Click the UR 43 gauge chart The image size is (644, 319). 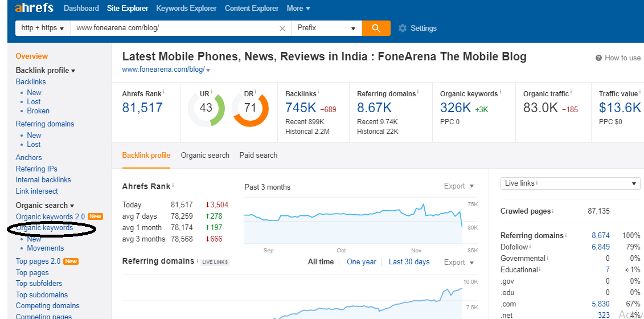click(x=206, y=109)
